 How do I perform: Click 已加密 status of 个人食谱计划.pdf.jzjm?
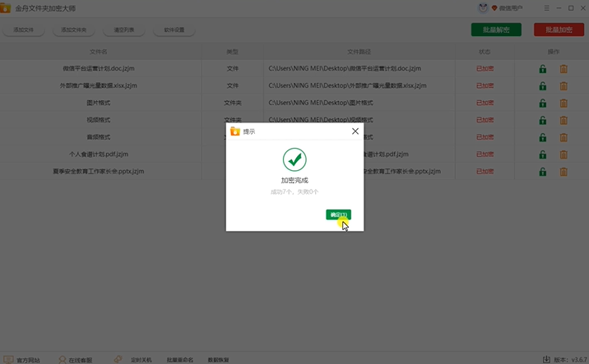485,154
